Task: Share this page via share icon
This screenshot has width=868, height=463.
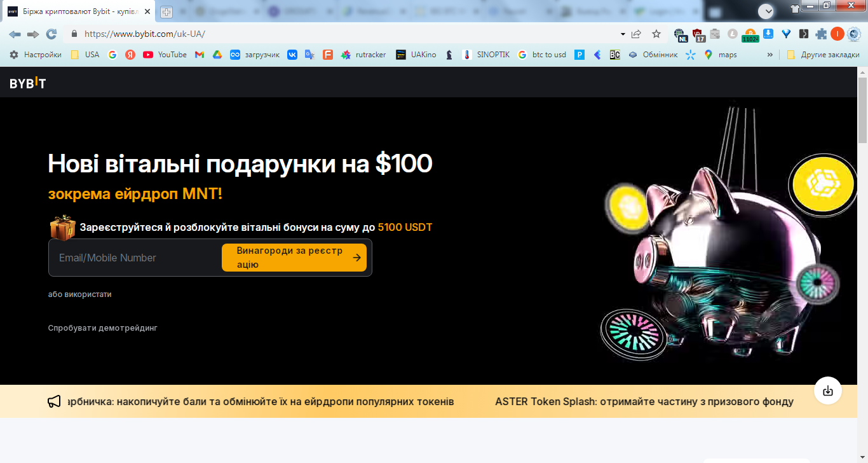Action: (x=636, y=34)
